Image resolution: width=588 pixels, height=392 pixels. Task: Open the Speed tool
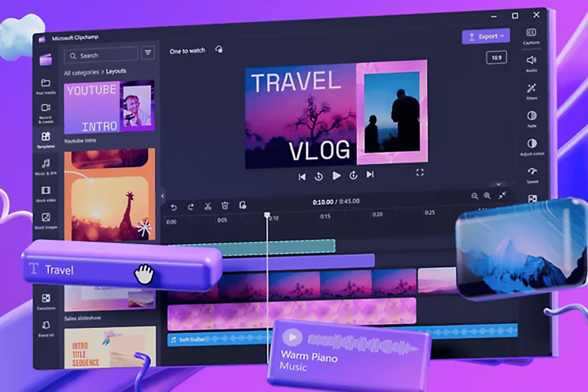[x=532, y=172]
